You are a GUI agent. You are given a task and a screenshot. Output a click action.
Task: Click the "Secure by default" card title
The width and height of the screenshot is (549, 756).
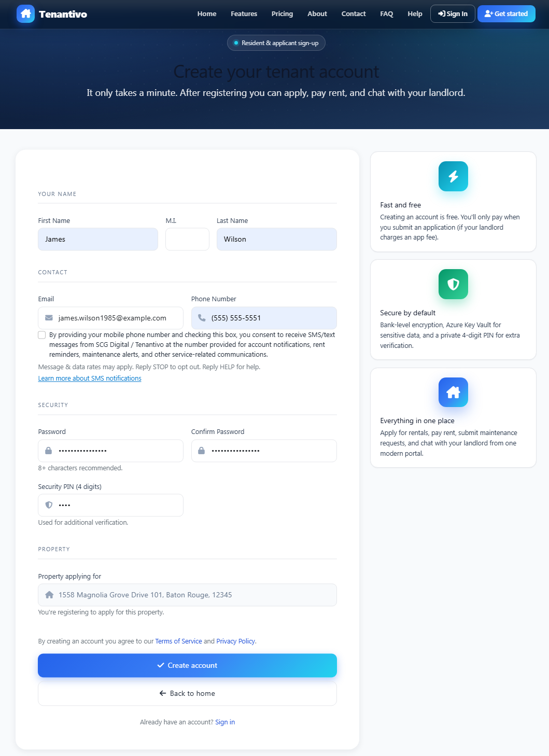[407, 313]
